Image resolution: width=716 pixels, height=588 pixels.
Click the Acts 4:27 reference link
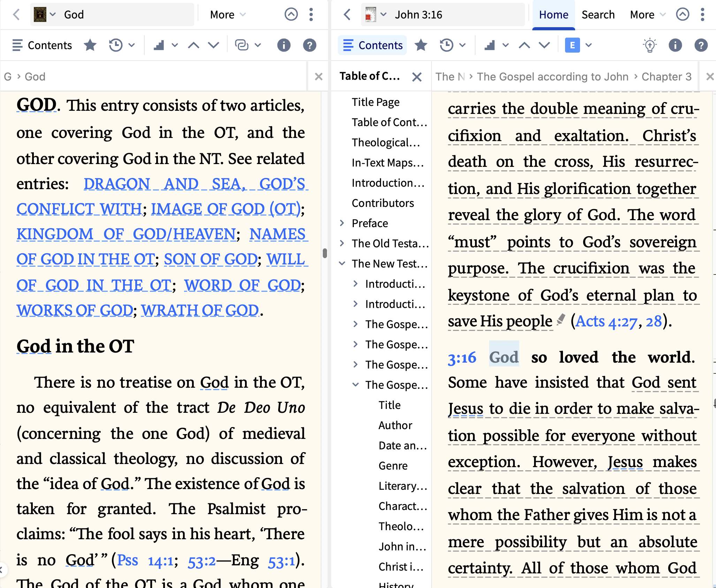(x=606, y=321)
